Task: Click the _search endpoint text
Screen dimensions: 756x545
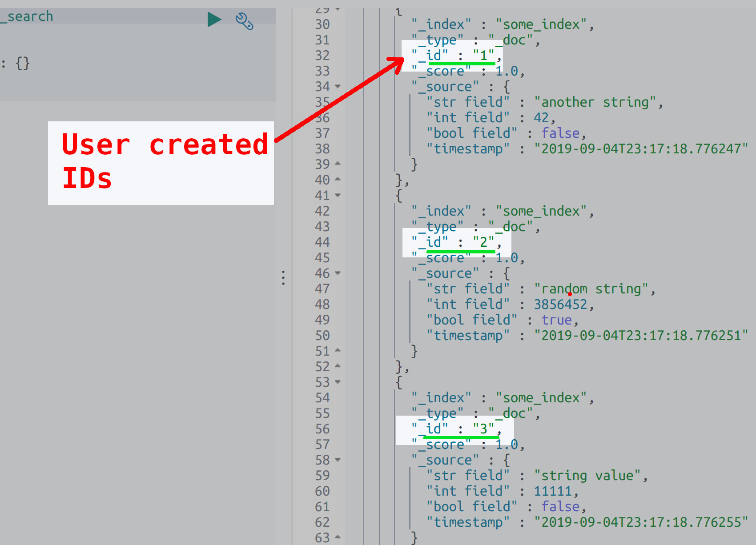Action: (28, 16)
